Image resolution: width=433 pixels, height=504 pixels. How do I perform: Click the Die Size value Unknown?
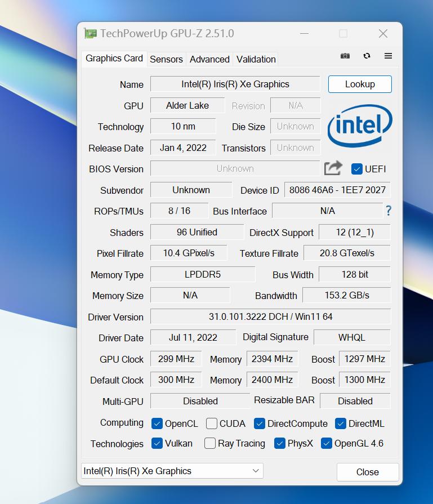click(x=296, y=127)
